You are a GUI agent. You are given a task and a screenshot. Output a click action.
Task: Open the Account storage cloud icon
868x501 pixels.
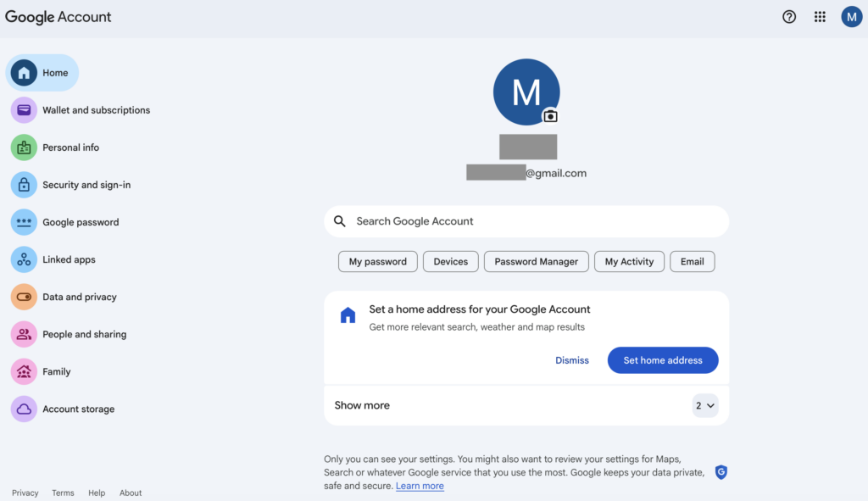click(x=24, y=409)
